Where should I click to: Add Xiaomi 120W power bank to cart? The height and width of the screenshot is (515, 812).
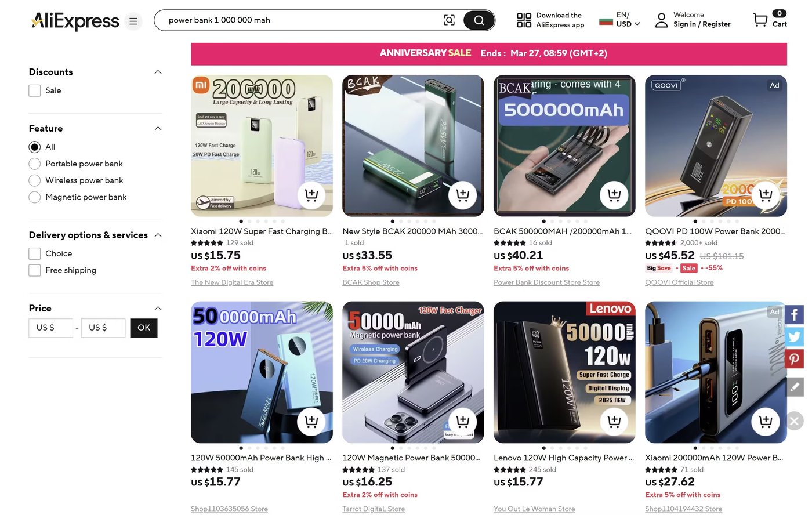pos(311,195)
